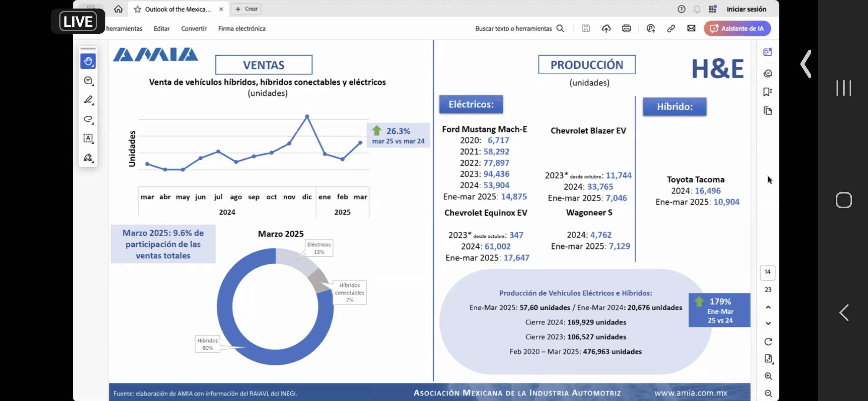This screenshot has width=868, height=401.
Task: Open the comments panel icon in right sidebar
Action: pos(768,74)
